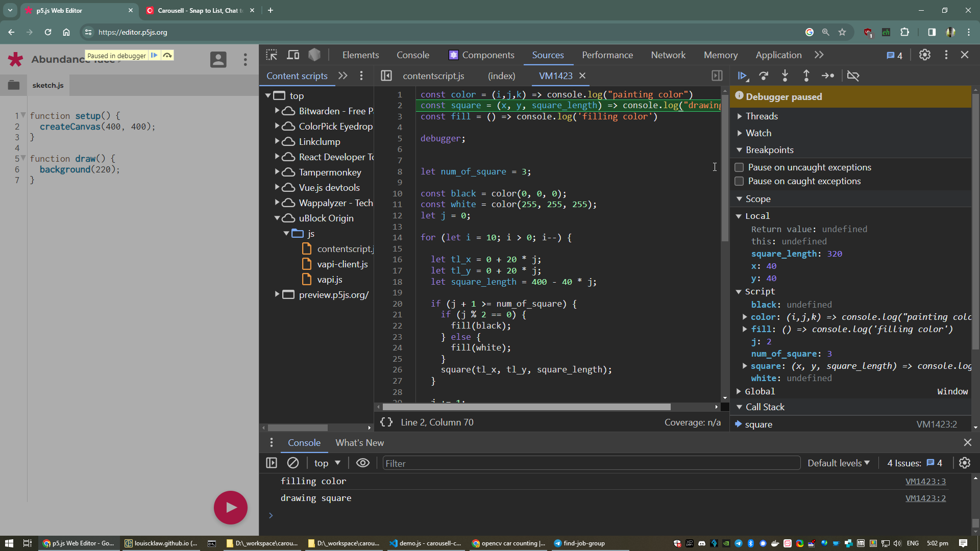Viewport: 980px width, 551px height.
Task: Open the VM1423:3 source link in console
Action: pos(925,482)
